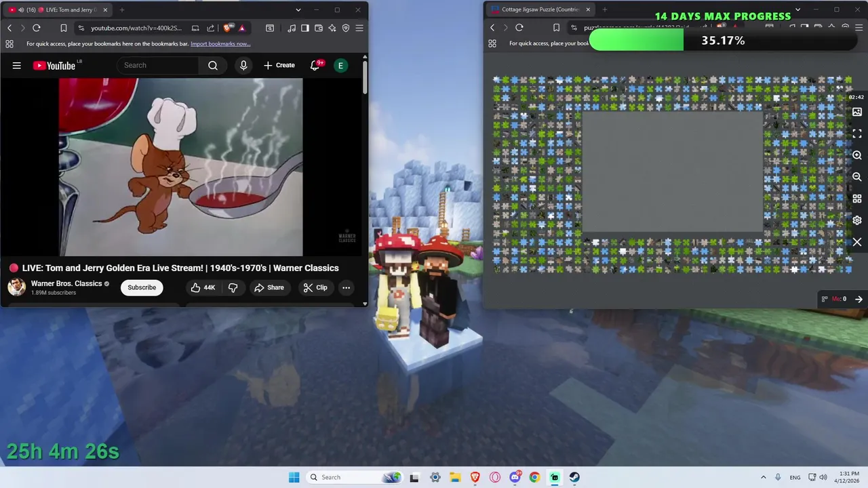Like the stream showing 44K
Screen dimensions: 868x488
coord(203,287)
